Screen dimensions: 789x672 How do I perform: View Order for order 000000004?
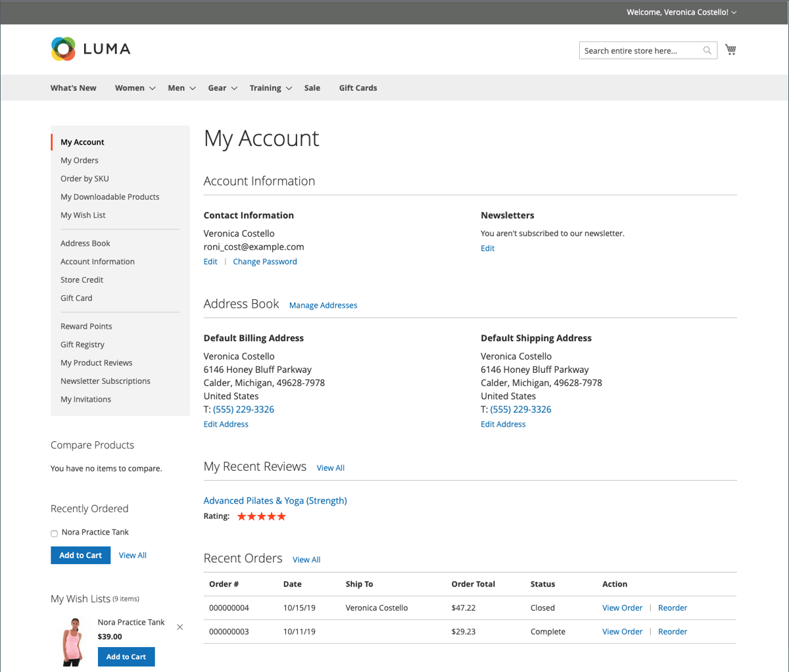click(x=622, y=608)
